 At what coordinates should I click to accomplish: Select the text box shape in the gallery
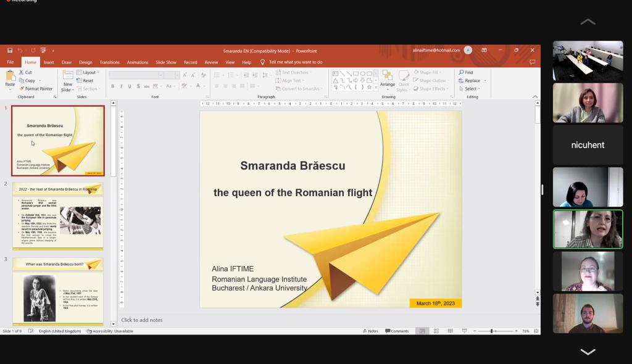(335, 74)
